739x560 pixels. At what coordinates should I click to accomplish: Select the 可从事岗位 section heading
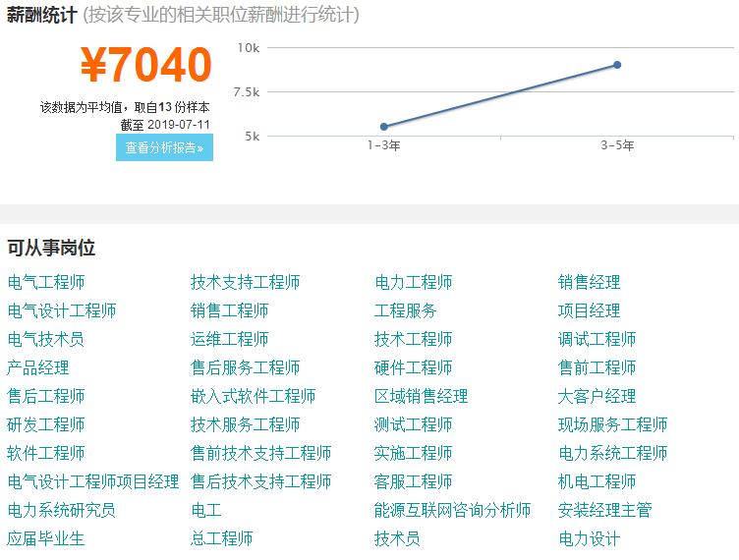tap(51, 248)
